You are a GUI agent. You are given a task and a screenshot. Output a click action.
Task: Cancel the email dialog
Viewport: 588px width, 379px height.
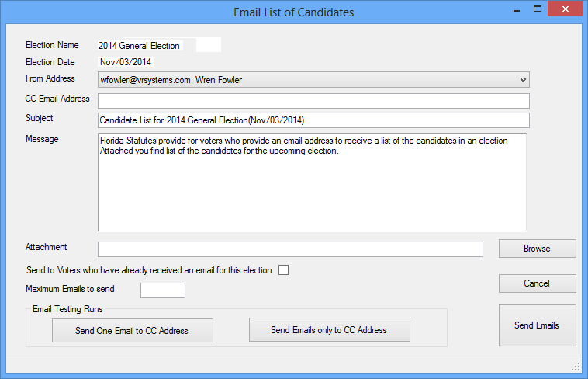pos(537,283)
